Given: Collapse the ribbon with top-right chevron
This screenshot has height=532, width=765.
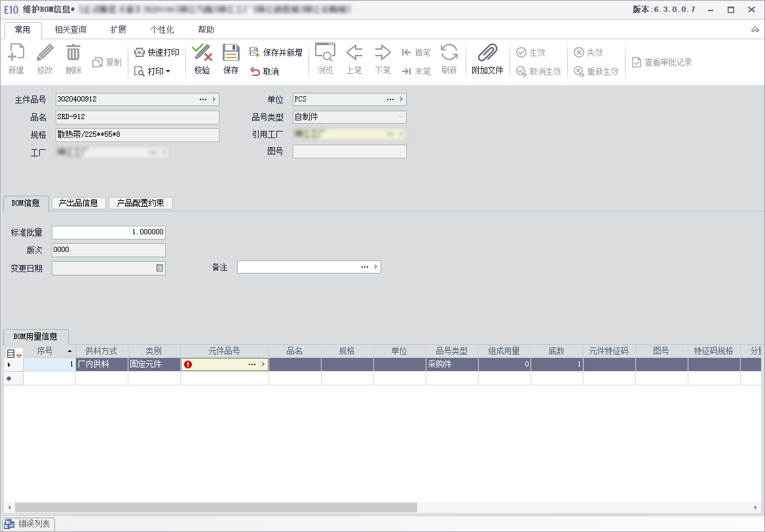Looking at the screenshot, I should point(755,29).
